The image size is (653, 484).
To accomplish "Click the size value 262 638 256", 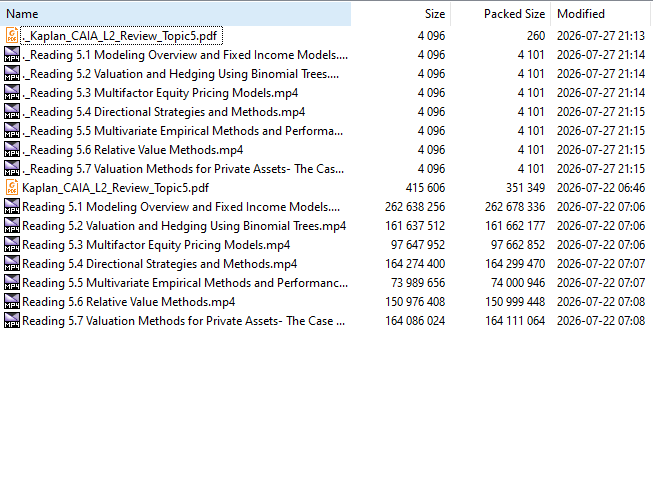I will coord(415,207).
